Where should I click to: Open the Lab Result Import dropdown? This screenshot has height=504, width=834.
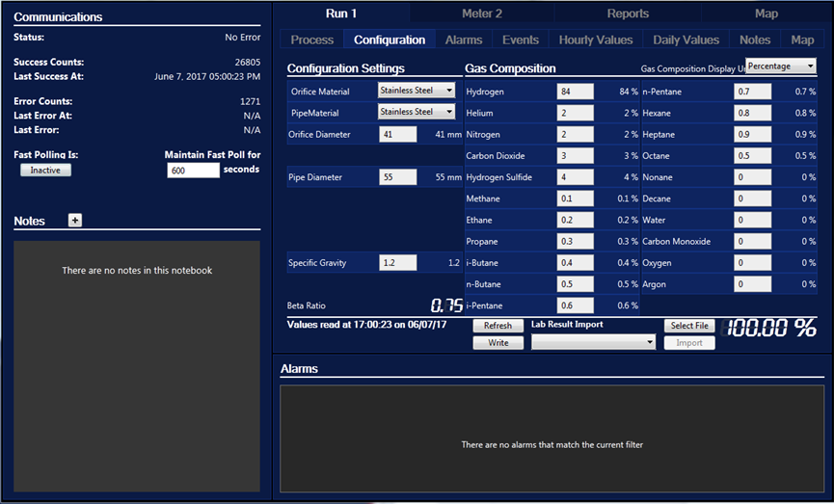pyautogui.click(x=593, y=342)
